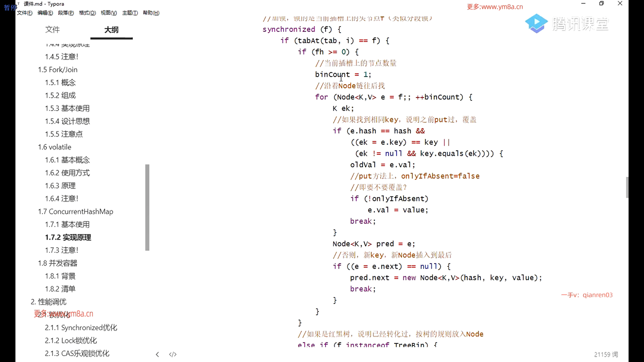Navigate to 1.7.3 注意! heading

click(62, 250)
